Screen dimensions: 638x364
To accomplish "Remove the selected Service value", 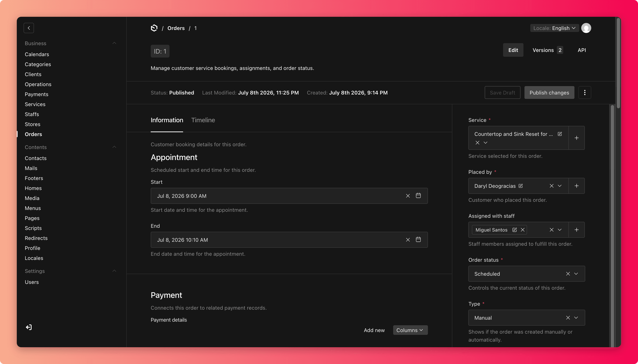I will coord(477,142).
